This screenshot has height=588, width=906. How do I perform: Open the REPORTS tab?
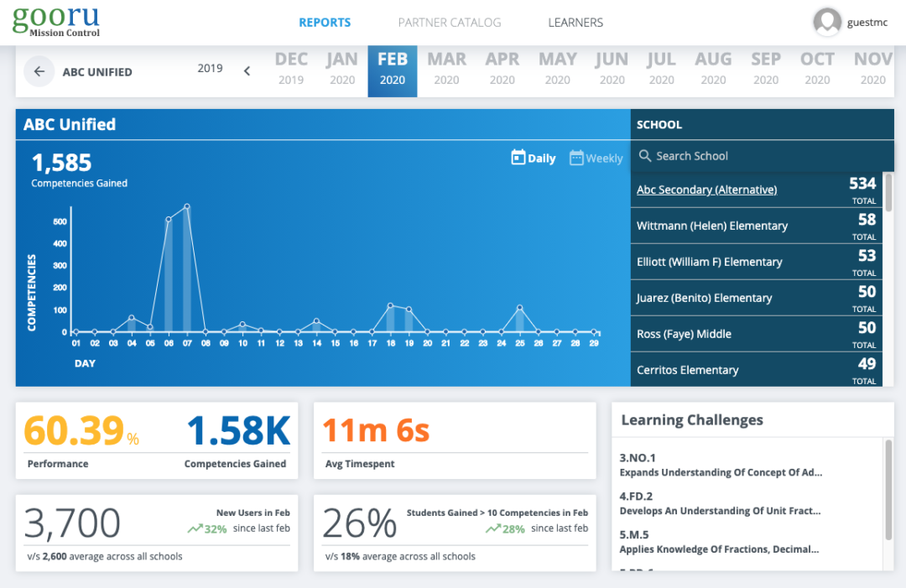tap(325, 23)
